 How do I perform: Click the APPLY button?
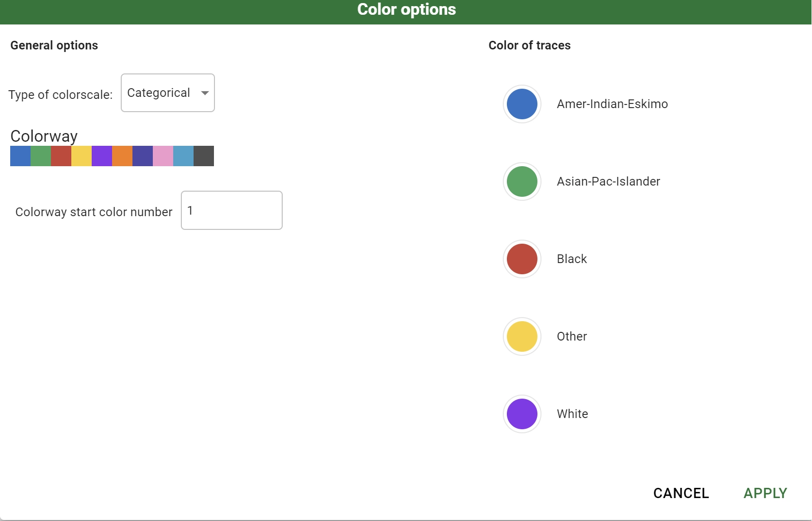coord(765,493)
